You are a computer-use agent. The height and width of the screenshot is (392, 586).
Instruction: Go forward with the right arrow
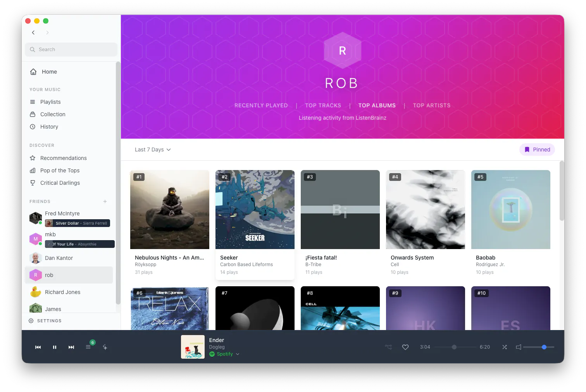[47, 33]
